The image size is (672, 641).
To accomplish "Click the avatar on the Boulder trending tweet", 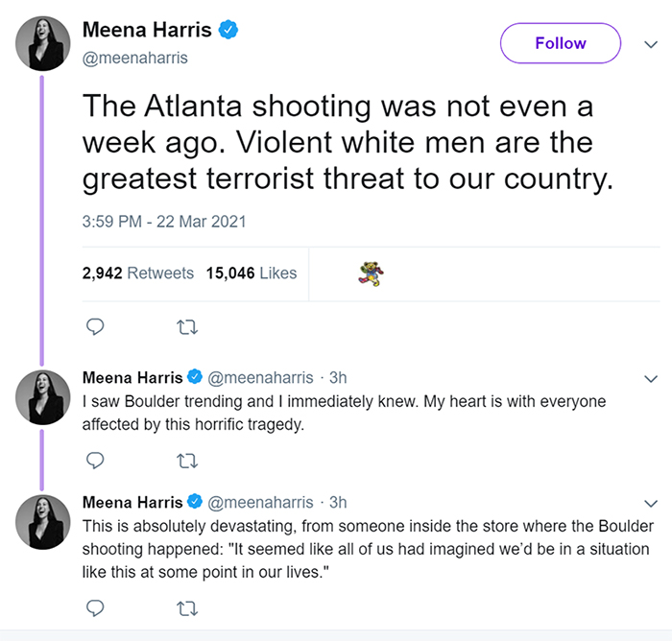I will (x=43, y=395).
